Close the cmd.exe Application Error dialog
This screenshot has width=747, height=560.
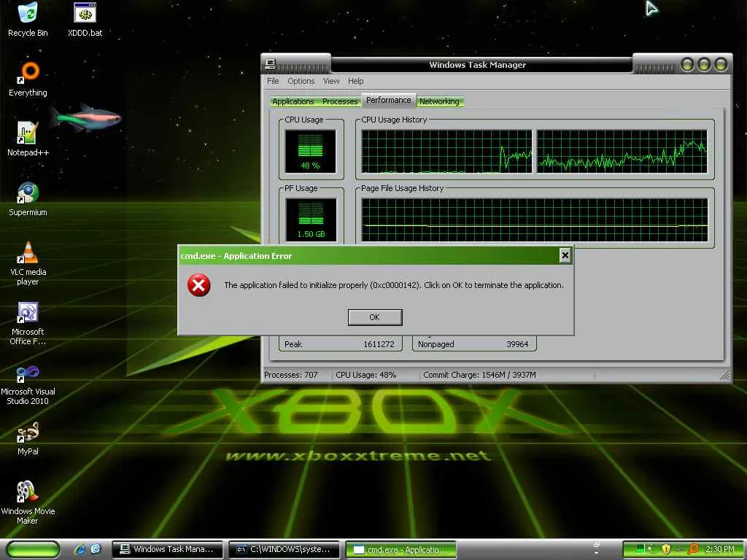pyautogui.click(x=565, y=256)
